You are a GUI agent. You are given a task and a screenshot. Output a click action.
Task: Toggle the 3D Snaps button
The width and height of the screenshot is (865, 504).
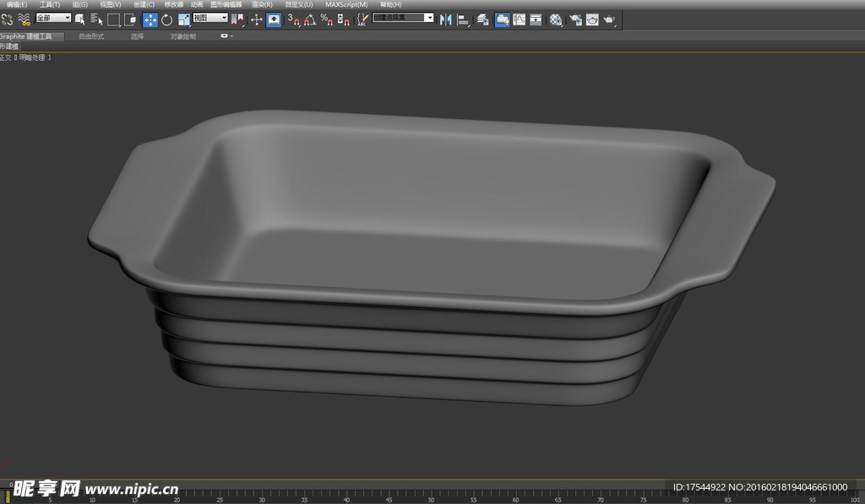click(292, 19)
